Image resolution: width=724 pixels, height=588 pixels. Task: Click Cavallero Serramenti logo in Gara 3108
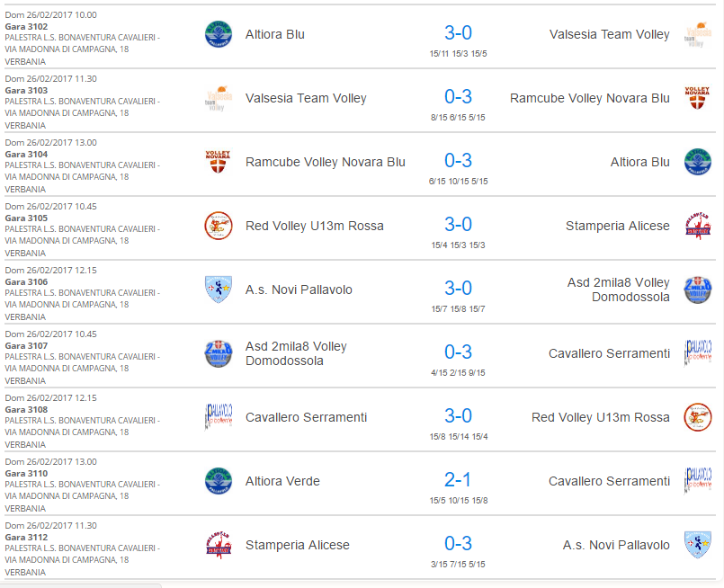[219, 417]
